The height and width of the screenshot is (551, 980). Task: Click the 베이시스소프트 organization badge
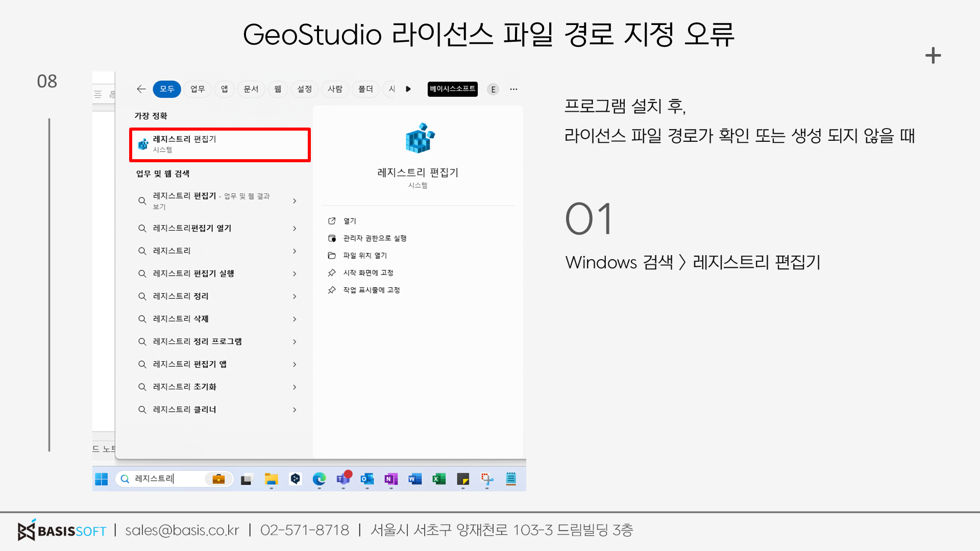453,89
